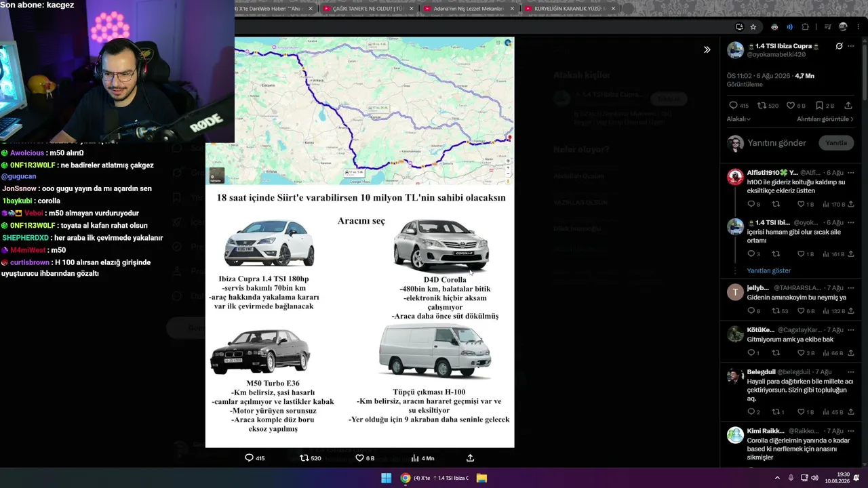
Task: Switch to the X'te DarkWeb Haber tab
Action: pos(273,8)
